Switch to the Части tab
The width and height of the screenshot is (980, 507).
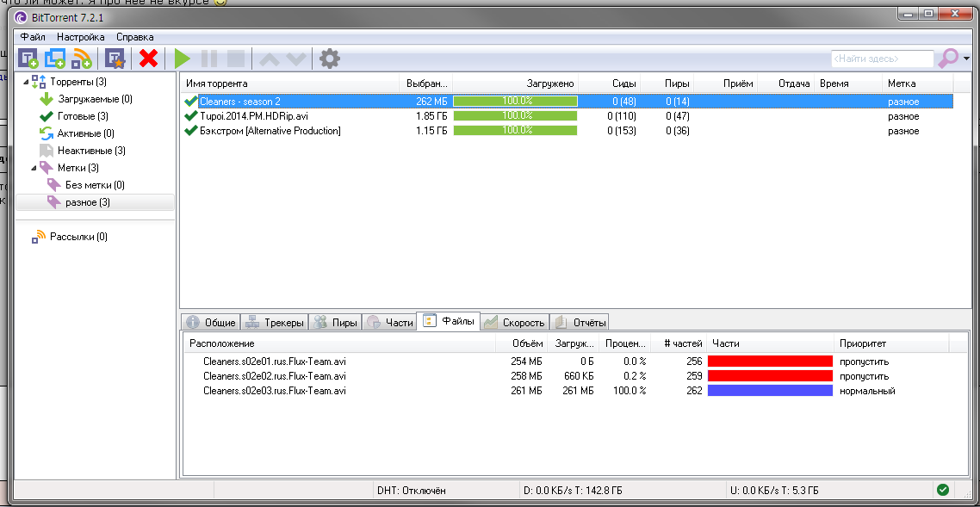coord(389,322)
